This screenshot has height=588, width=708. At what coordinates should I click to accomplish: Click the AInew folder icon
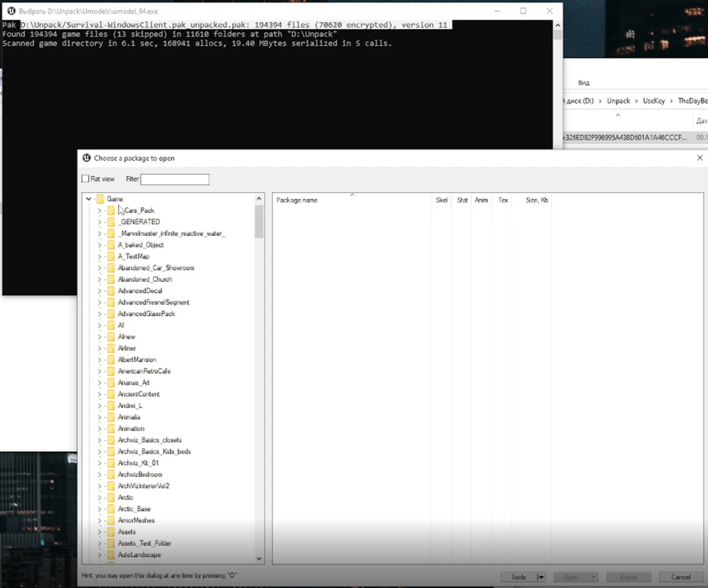coord(110,337)
